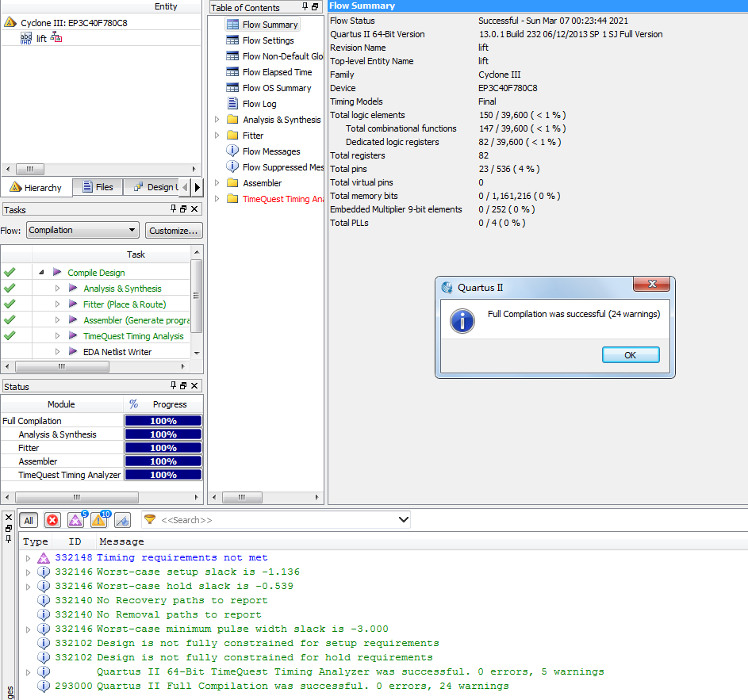This screenshot has width=748, height=700.
Task: Open the Flow Compilation dropdown
Action: point(82,230)
